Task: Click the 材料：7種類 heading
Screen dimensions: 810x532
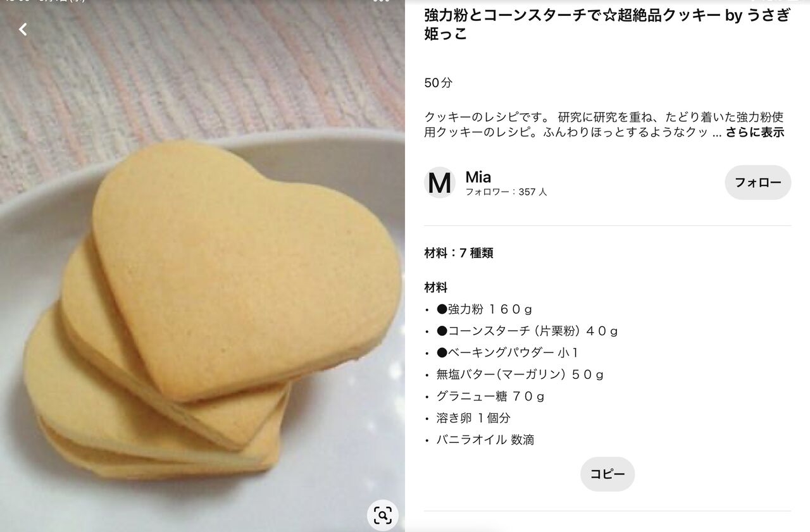Action: coord(459,253)
